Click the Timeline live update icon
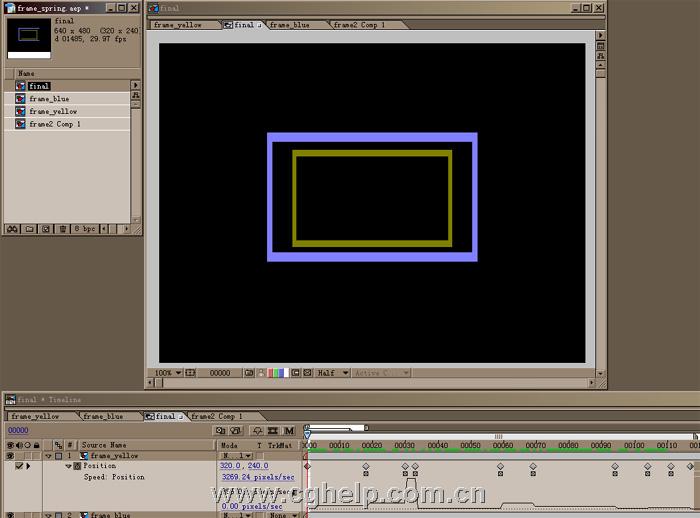The height and width of the screenshot is (518, 700). pyautogui.click(x=220, y=430)
